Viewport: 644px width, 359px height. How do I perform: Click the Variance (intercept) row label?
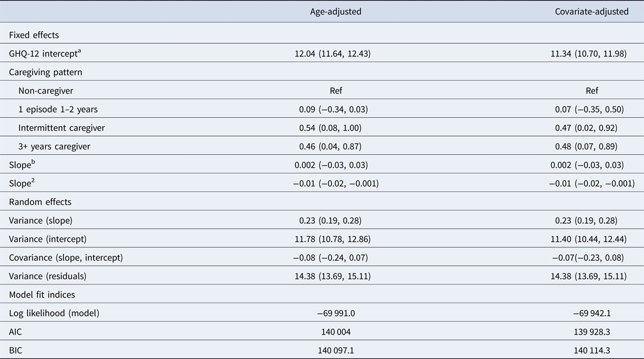point(48,239)
